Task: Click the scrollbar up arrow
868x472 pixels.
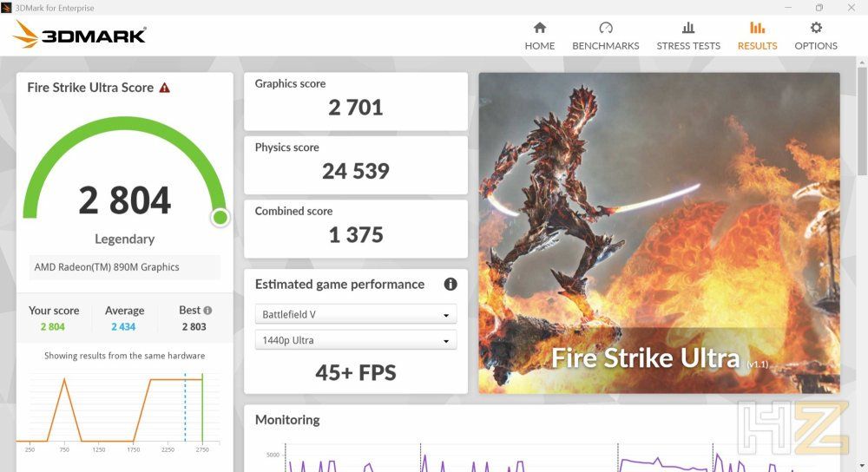Action: click(861, 62)
